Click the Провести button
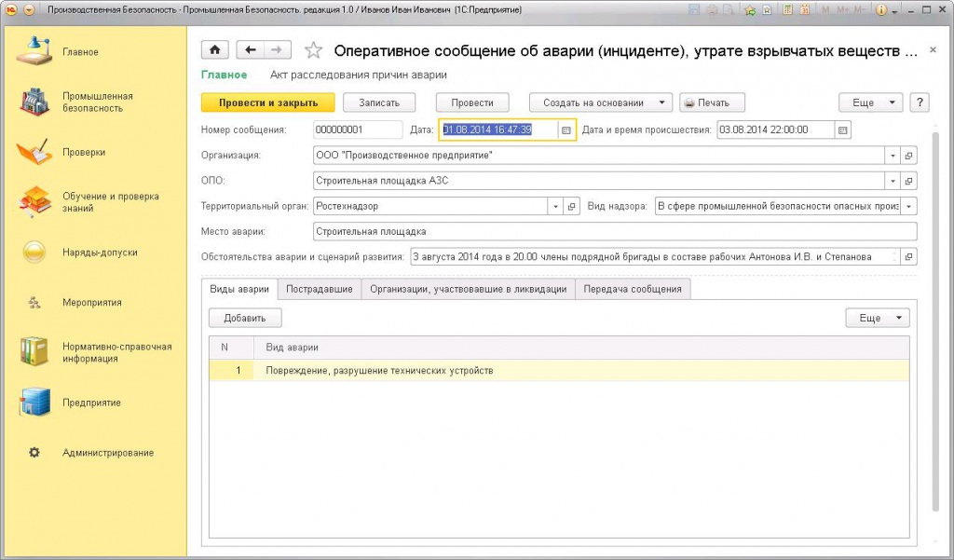Viewport: 954px width, 560px height. pos(472,102)
